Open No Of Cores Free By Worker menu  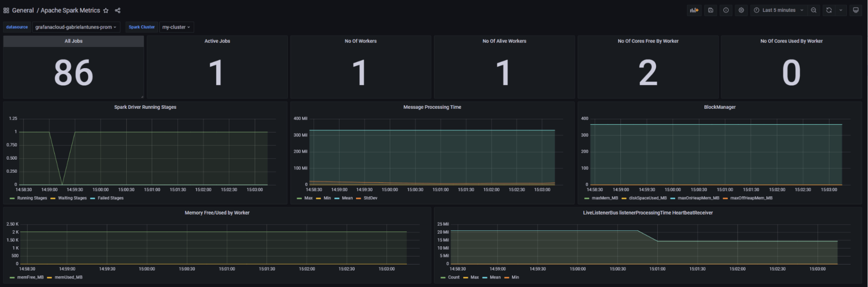click(x=648, y=41)
